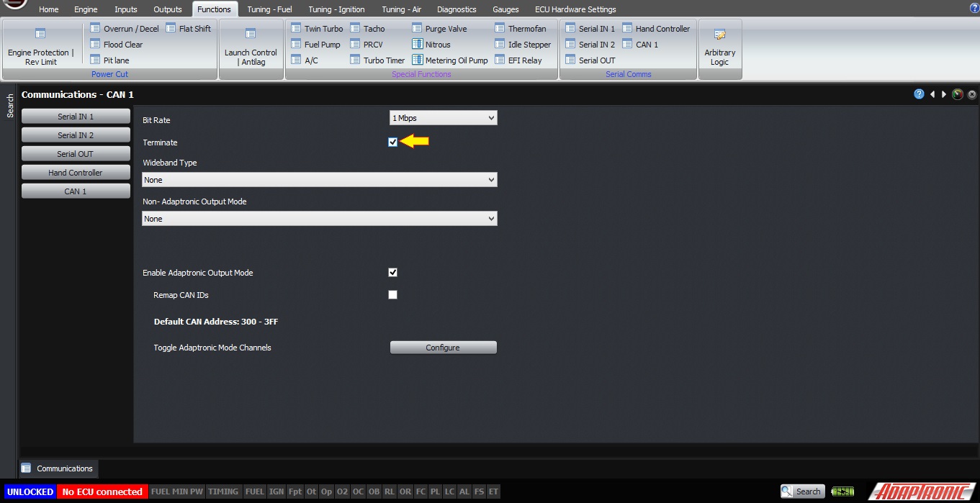Go to next page arrow in panel header
Screen dimensions: 980x503
[x=944, y=94]
